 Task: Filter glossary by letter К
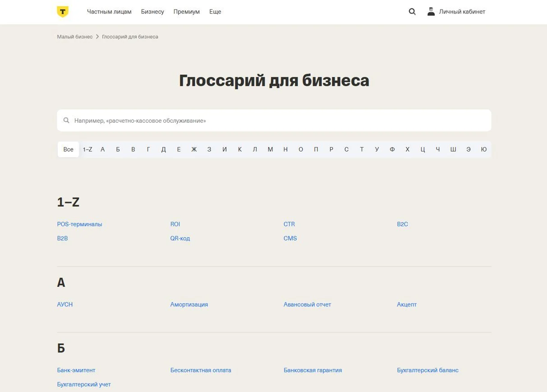click(x=240, y=149)
